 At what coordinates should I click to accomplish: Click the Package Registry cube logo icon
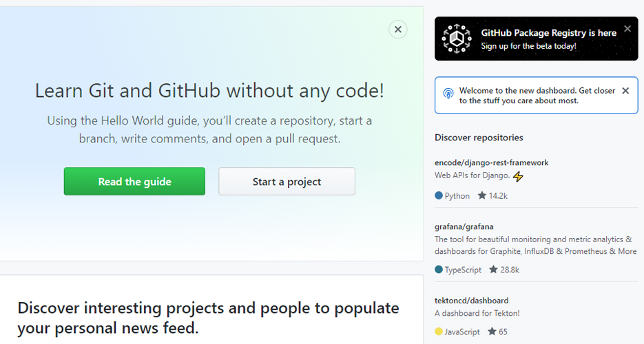click(456, 39)
